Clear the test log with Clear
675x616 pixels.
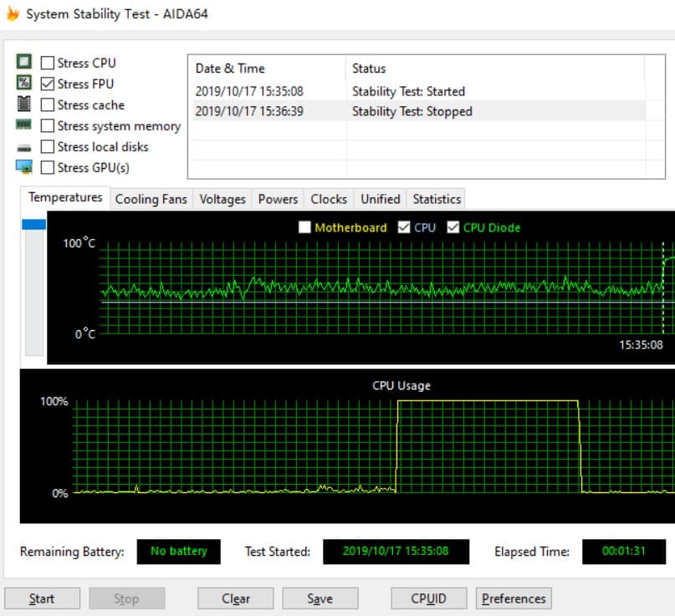(x=236, y=598)
